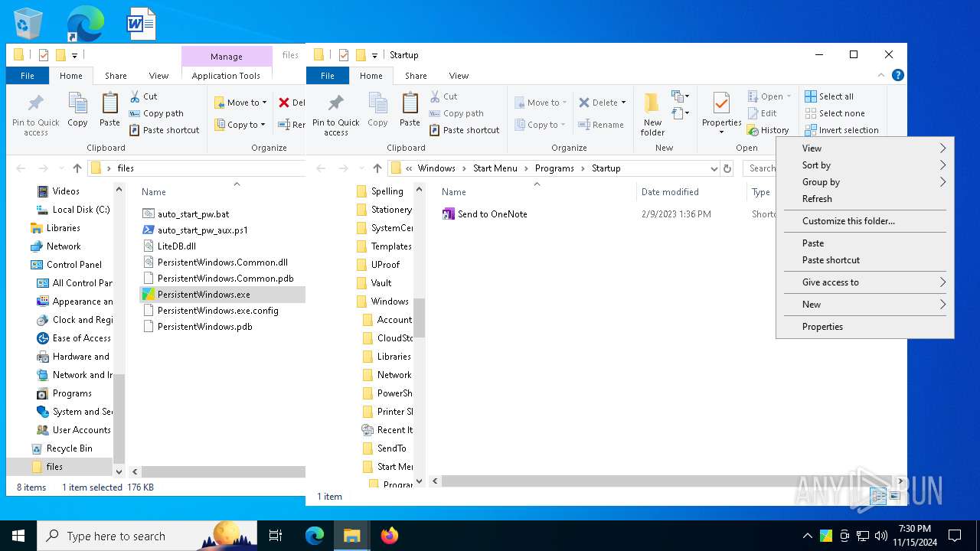This screenshot has height=551, width=980.
Task: Select Control Panel in navigation tree
Action: coord(73,265)
